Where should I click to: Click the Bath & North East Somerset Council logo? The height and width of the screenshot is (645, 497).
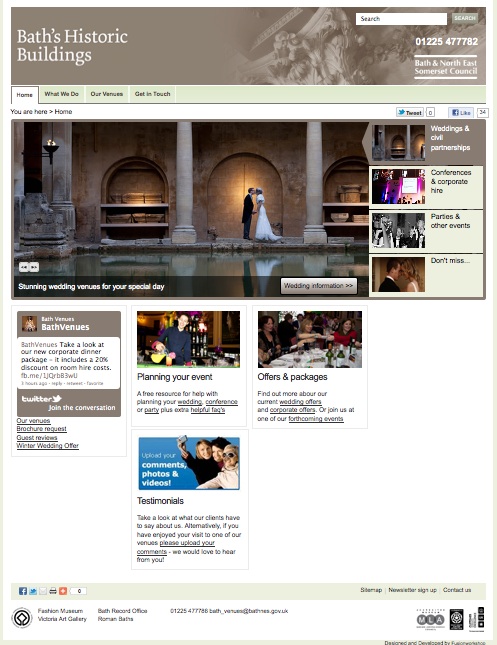tap(446, 67)
